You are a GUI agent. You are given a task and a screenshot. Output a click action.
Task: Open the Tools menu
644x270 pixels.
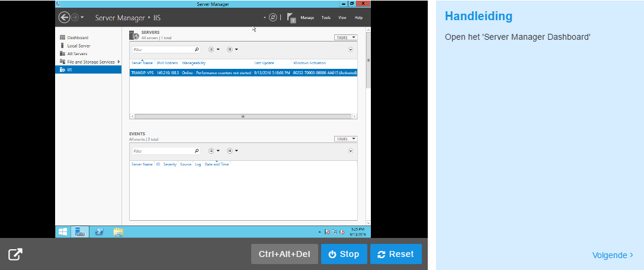click(326, 18)
